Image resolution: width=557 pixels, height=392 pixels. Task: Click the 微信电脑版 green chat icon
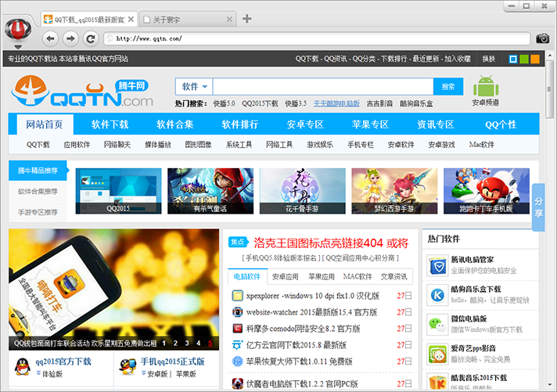[x=437, y=325]
